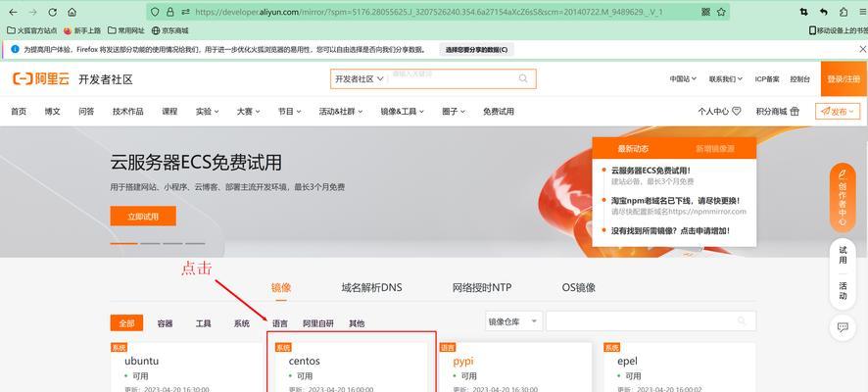Image resolution: width=868 pixels, height=392 pixels.
Task: Switch to the 镜像 tab
Action: click(x=281, y=287)
